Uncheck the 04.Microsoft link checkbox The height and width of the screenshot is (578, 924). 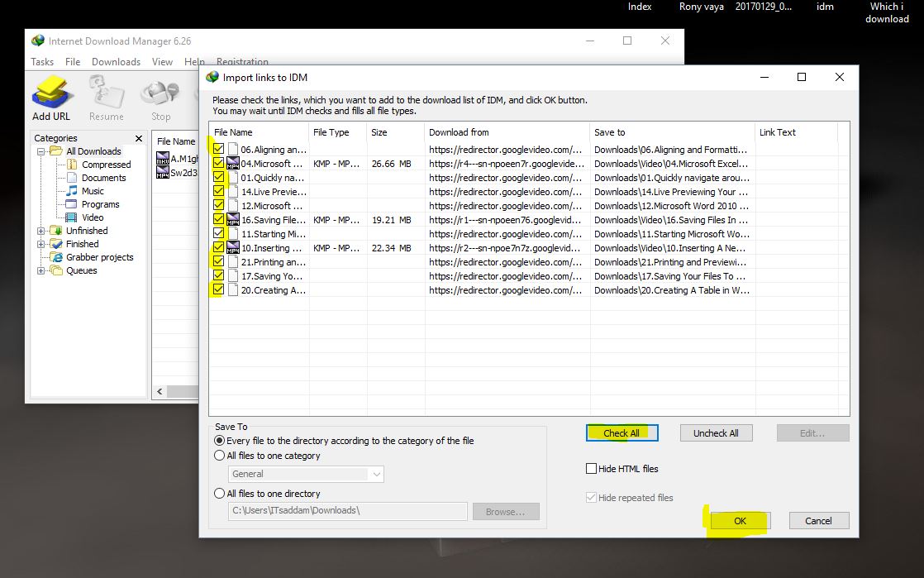click(x=219, y=164)
